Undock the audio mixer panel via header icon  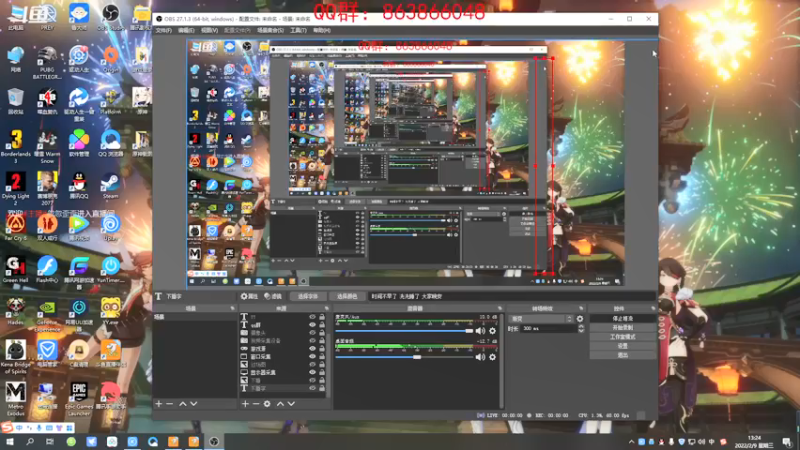click(499, 308)
